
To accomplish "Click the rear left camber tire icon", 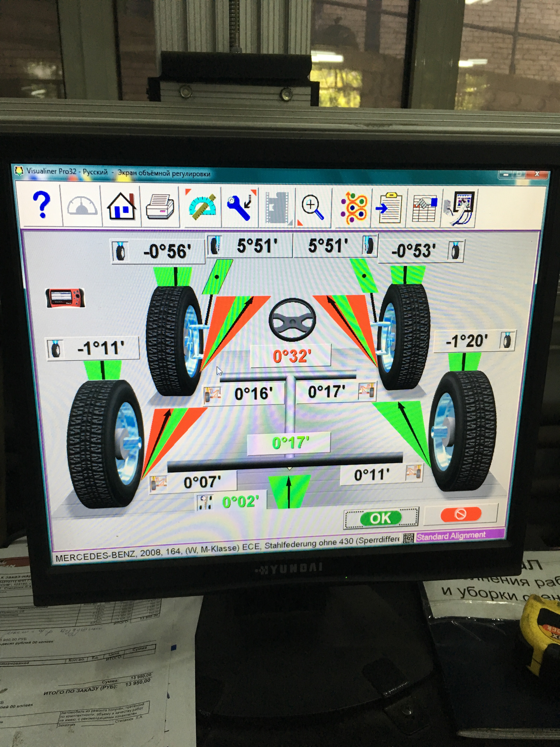I will point(56,349).
